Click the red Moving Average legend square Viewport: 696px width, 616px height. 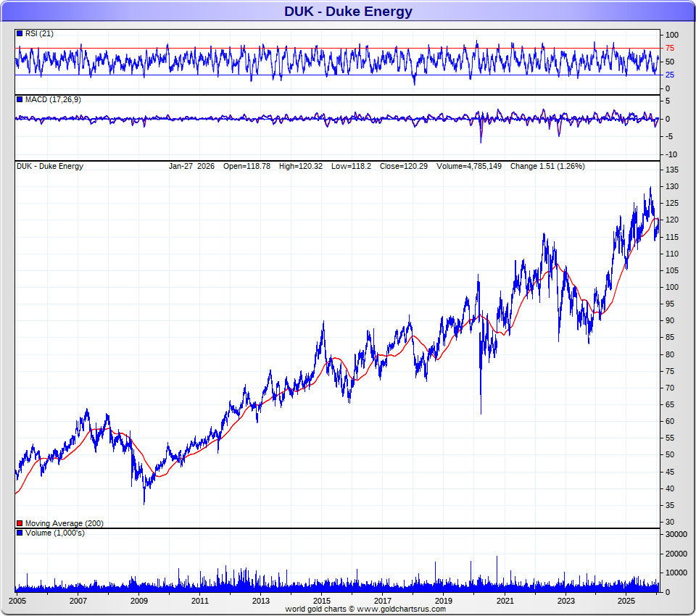20,523
